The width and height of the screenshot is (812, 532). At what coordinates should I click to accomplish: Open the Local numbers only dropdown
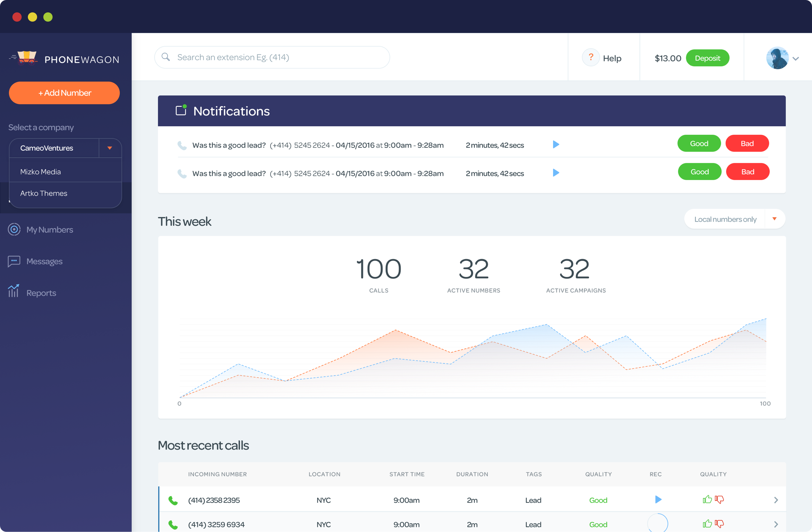click(774, 219)
